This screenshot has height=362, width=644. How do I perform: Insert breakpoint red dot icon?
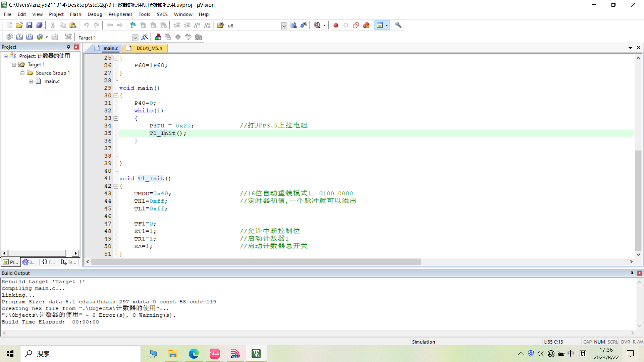(336, 25)
